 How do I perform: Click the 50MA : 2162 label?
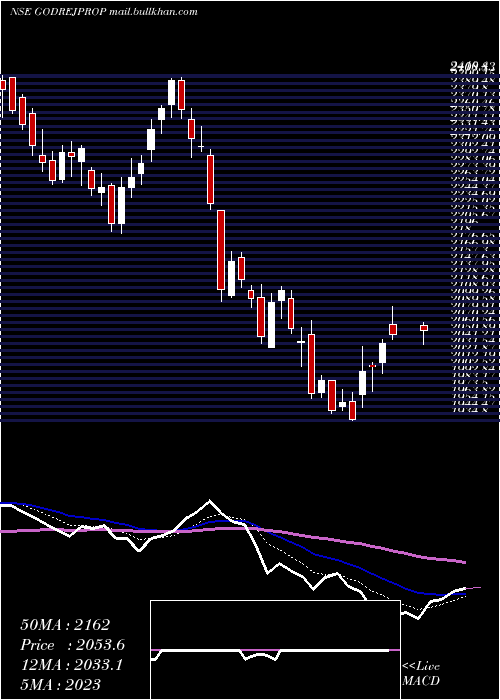[x=65, y=625]
